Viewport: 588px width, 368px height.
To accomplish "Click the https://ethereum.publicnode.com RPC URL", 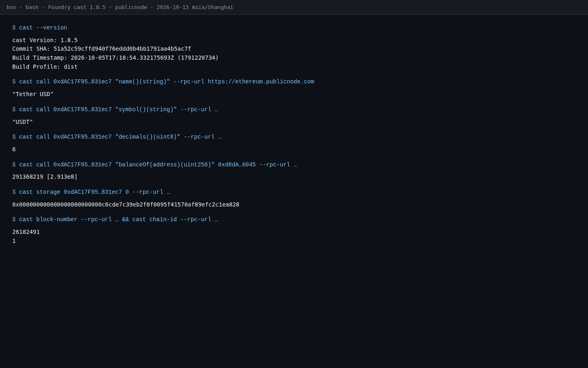I will point(261,82).
